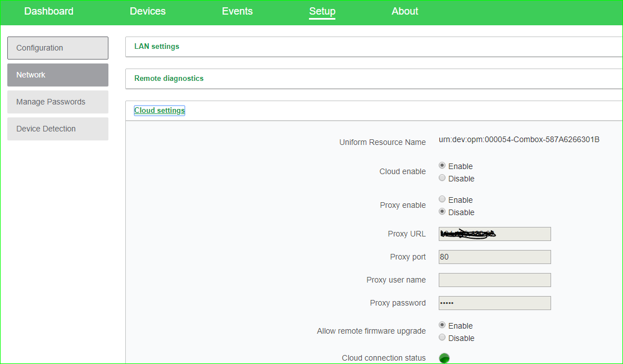Viewport: 623px width, 364px height.
Task: Open the Manage Passwords section
Action: tap(58, 102)
